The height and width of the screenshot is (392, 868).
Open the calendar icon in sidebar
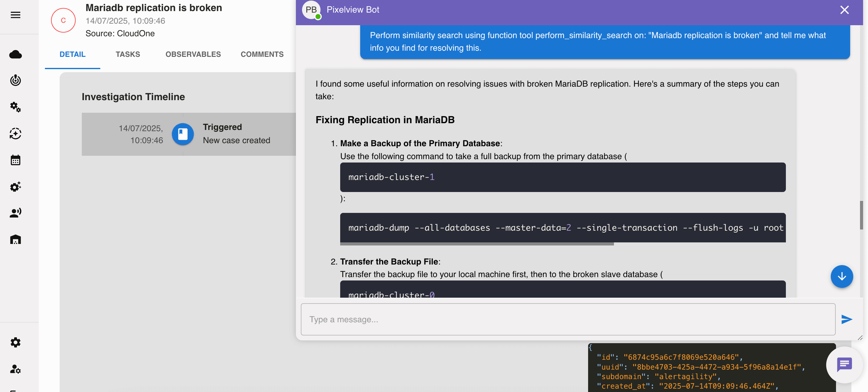pos(15,160)
